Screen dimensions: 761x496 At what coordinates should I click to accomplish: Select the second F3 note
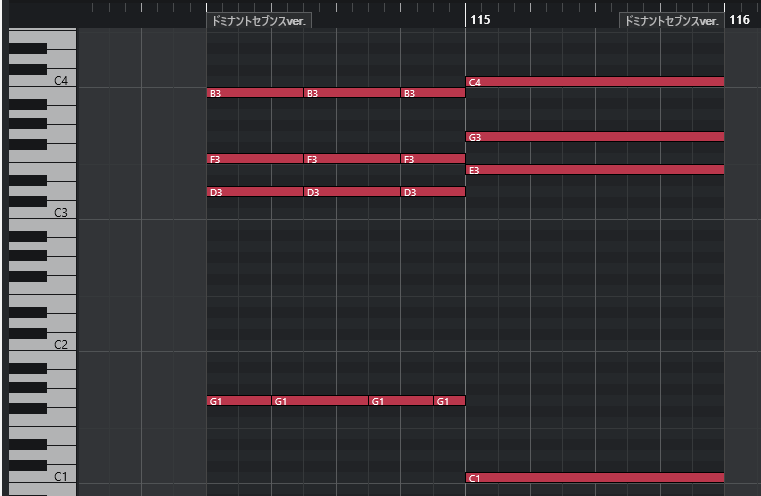[x=352, y=159]
